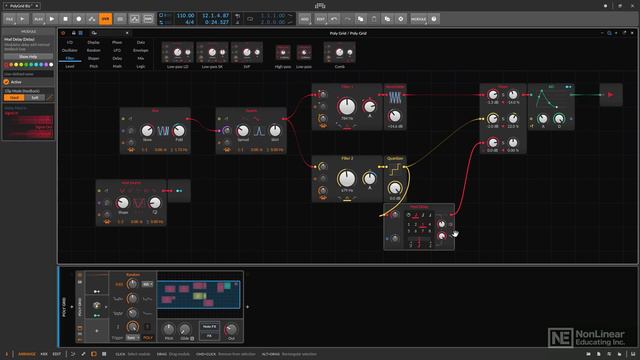Toggle automation write icon next to record
Screen dimensions: 640x360
pos(92,19)
